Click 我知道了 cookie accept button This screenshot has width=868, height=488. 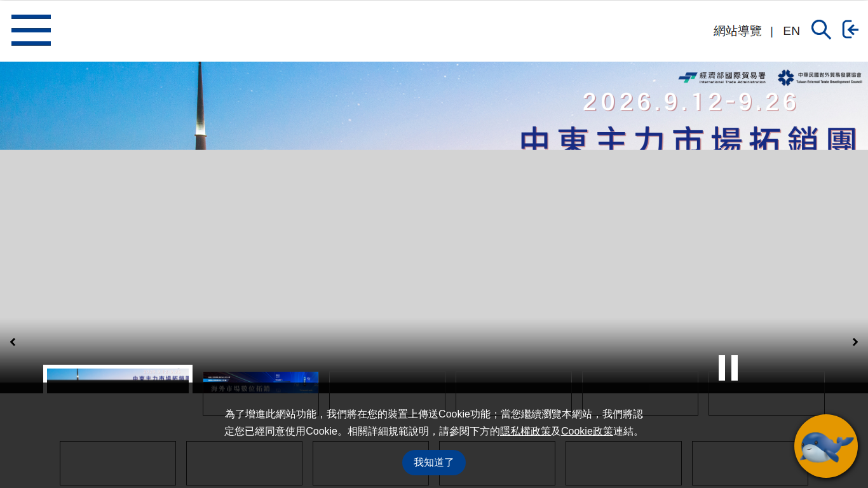[x=434, y=463]
